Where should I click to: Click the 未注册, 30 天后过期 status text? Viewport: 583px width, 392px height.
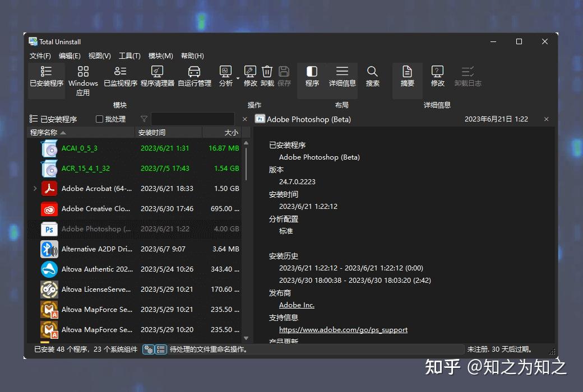click(x=499, y=349)
